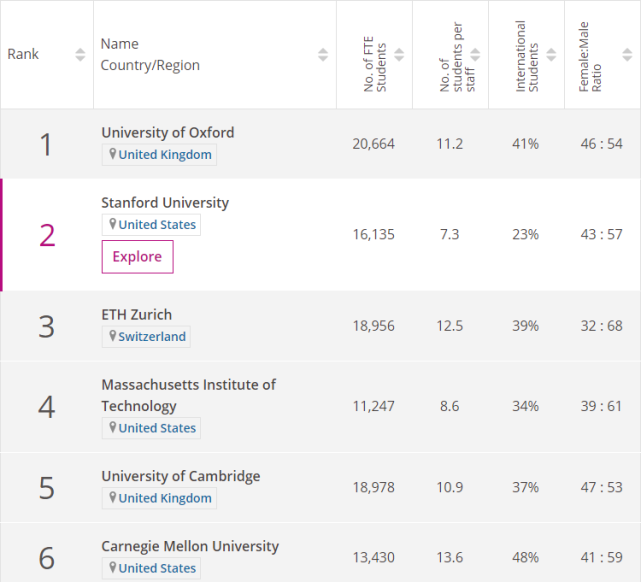Sort by No. of FTE Students
The width and height of the screenshot is (641, 582).
pyautogui.click(x=399, y=55)
